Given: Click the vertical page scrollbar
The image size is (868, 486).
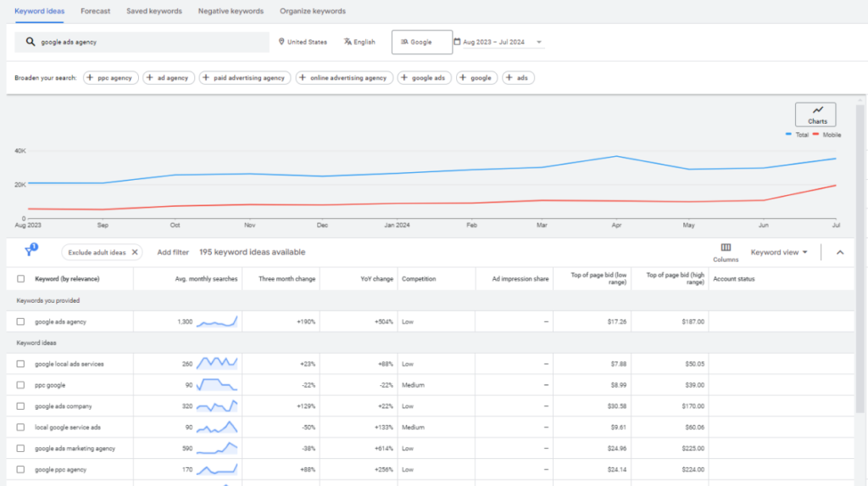Looking at the screenshot, I should coord(860,258).
